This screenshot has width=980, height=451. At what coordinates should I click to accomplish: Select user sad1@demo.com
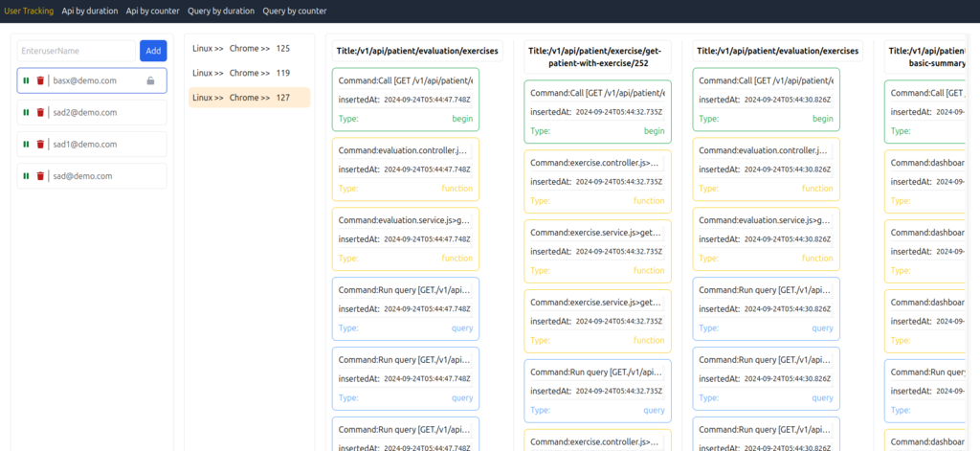[x=92, y=145]
